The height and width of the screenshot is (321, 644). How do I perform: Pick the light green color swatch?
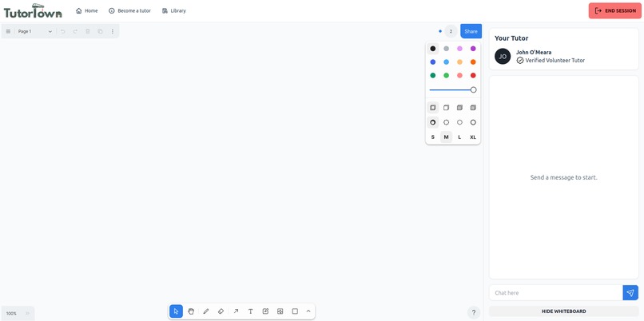coord(447,76)
